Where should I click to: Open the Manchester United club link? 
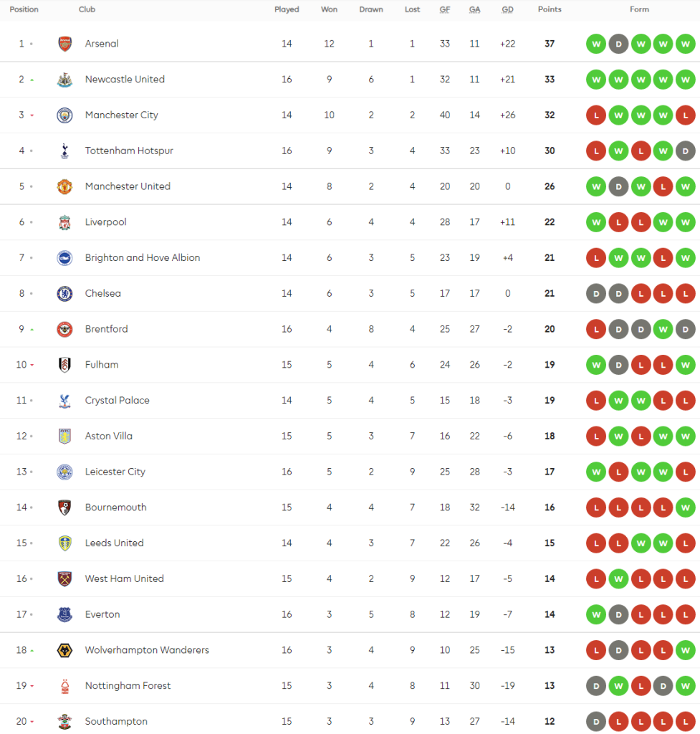pyautogui.click(x=128, y=186)
